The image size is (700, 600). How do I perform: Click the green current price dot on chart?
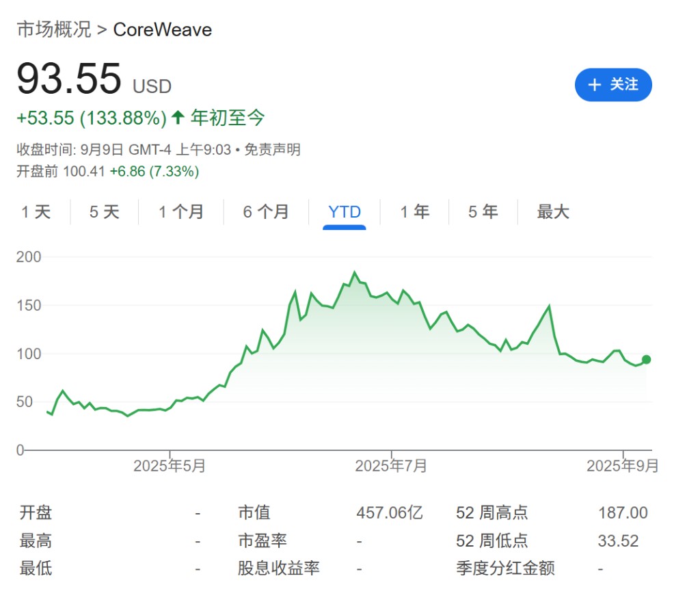(x=646, y=359)
